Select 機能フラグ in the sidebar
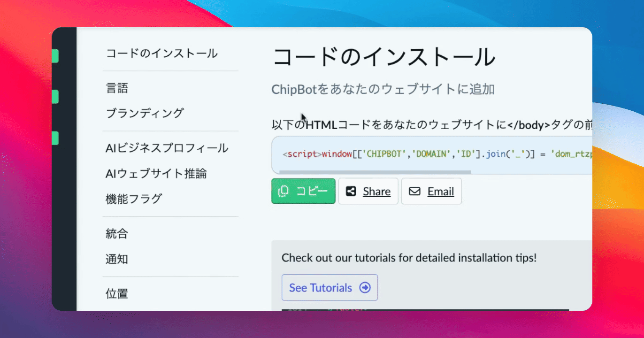This screenshot has width=644, height=338. click(x=134, y=199)
